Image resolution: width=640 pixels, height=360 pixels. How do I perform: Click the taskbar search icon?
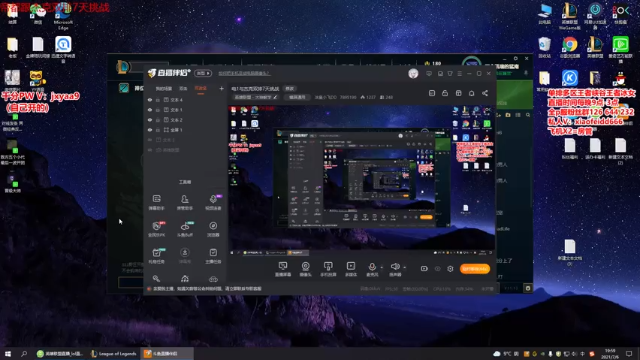(24, 353)
